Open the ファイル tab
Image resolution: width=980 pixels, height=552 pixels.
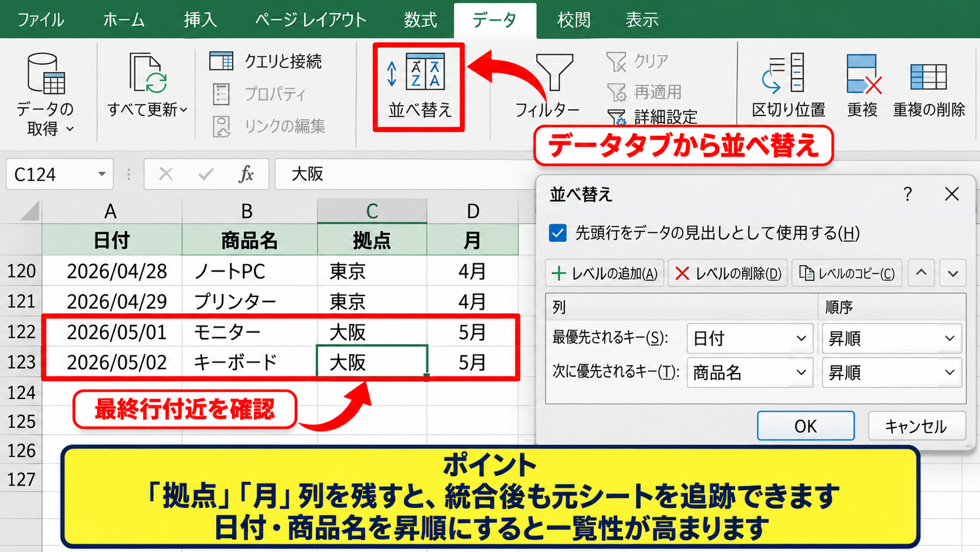(x=40, y=20)
